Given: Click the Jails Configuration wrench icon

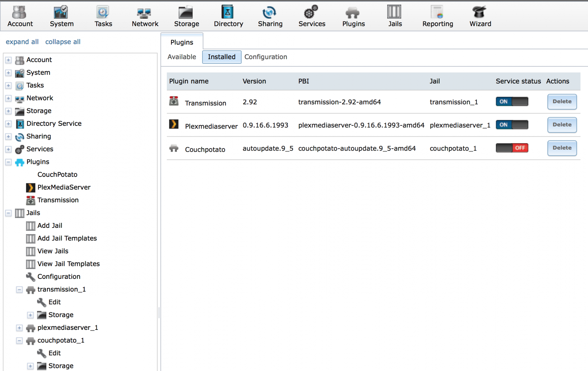Looking at the screenshot, I should pos(30,277).
